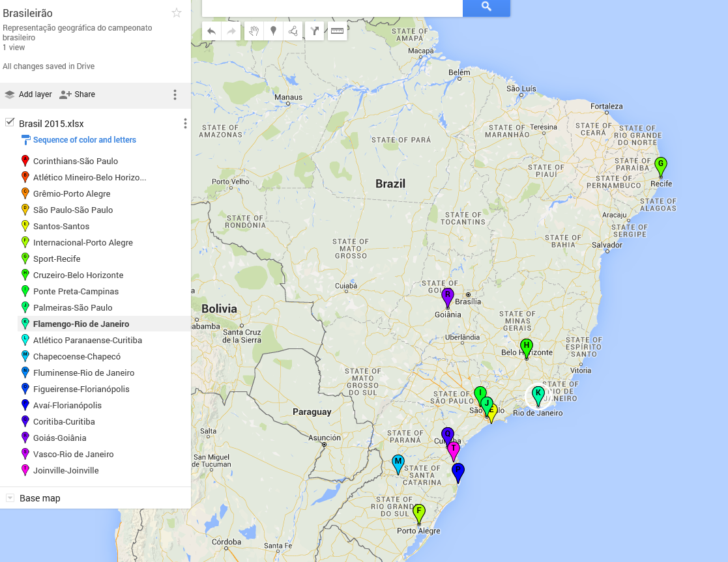Click the Manaus city label on the map
Screen dimensions: 728x562
point(288,97)
